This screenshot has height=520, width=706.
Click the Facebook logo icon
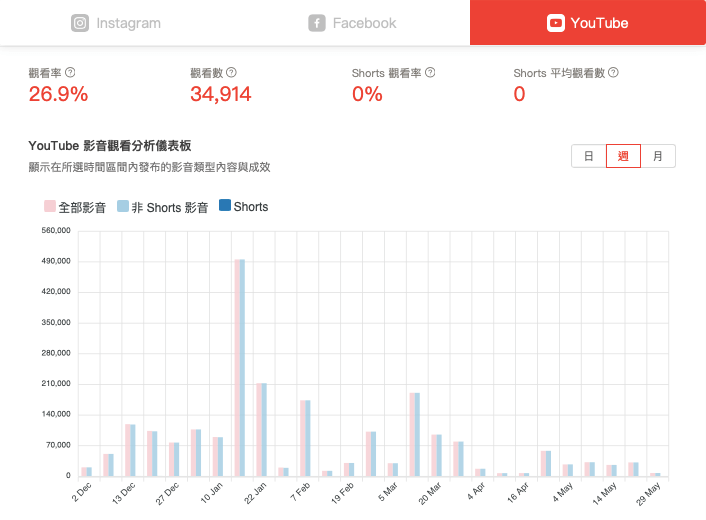pos(317,23)
